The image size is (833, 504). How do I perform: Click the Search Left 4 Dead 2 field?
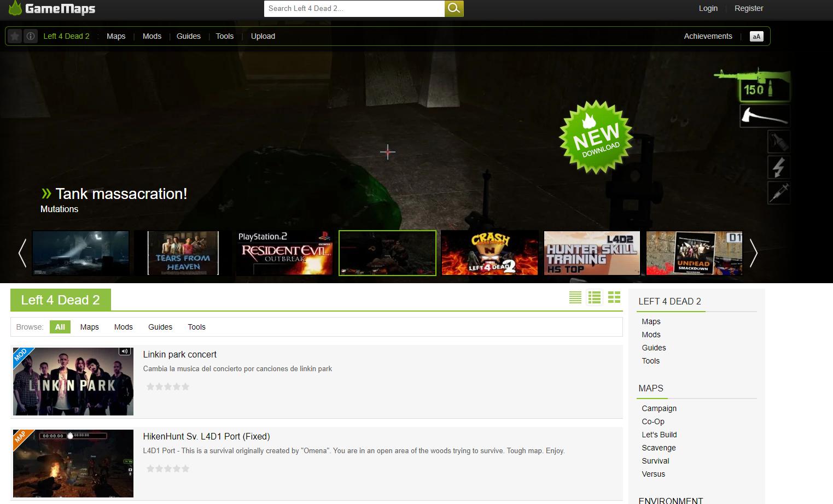(354, 8)
